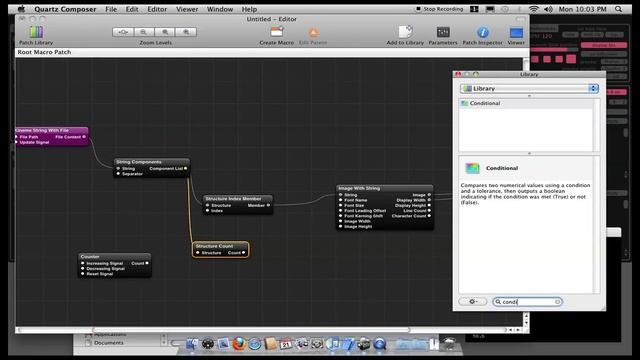Open the Help menu

point(249,9)
